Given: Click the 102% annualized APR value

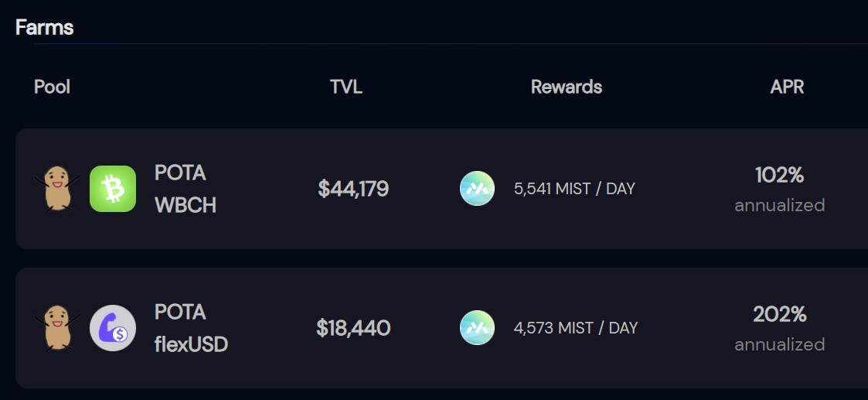Looking at the screenshot, I should coord(779,190).
